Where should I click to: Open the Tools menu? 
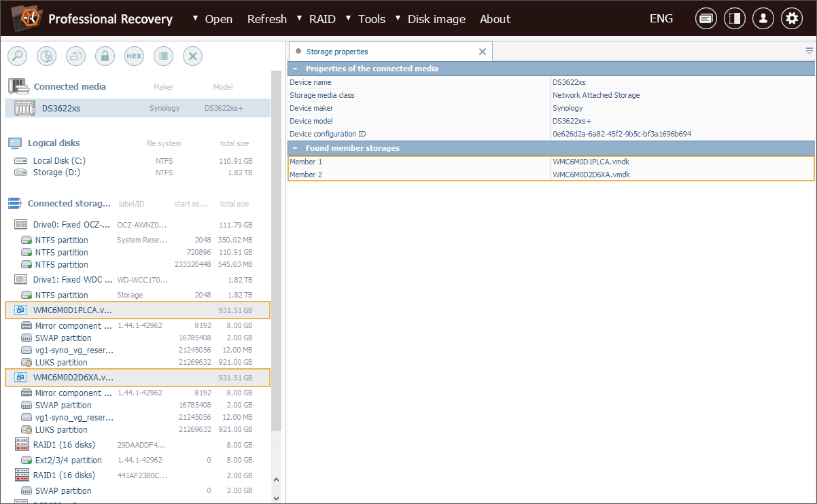pyautogui.click(x=372, y=19)
